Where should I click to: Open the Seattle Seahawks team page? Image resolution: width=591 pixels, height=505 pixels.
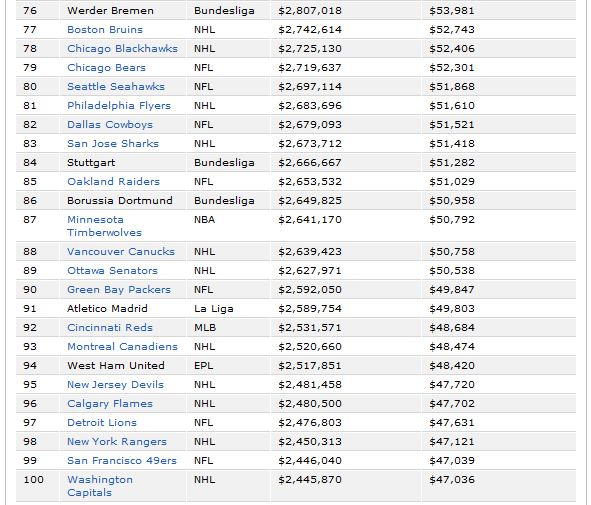[116, 87]
